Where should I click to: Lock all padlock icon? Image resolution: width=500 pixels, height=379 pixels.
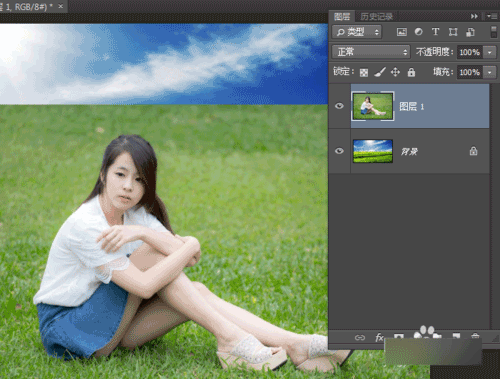click(x=411, y=72)
